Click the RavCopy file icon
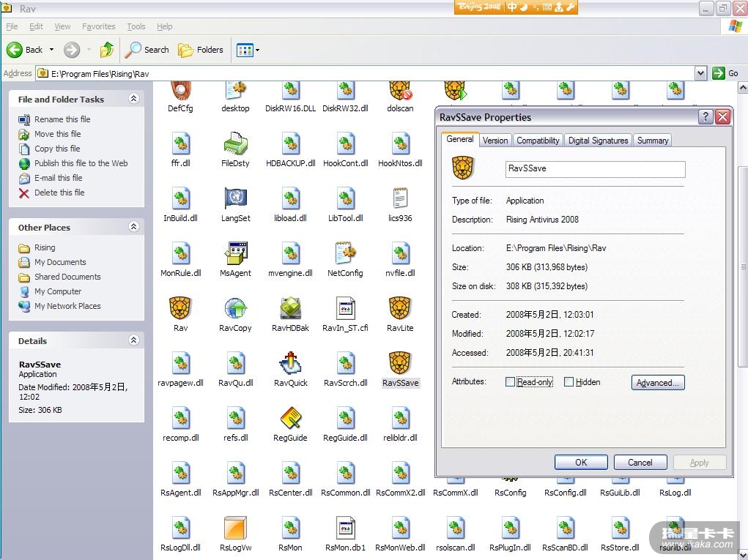The image size is (748, 560). tap(235, 308)
